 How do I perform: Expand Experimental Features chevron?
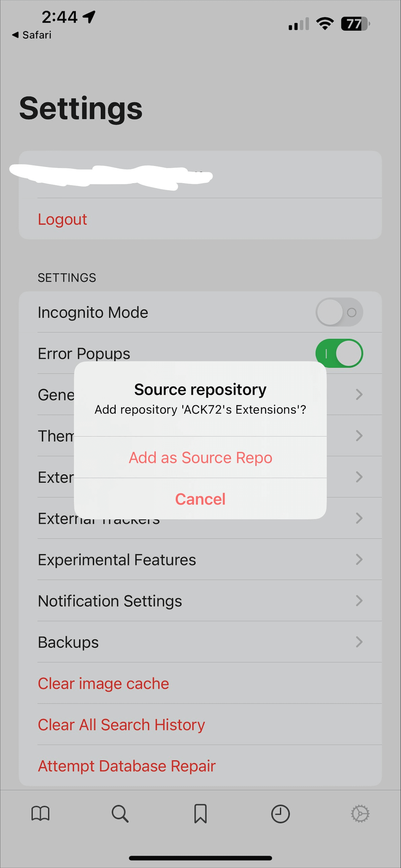point(359,559)
